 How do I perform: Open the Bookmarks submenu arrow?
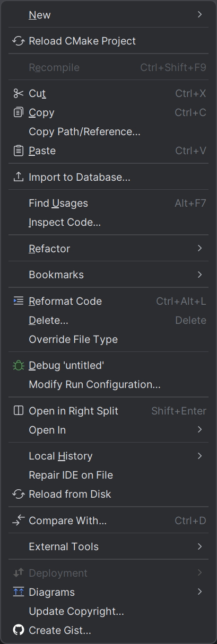click(x=200, y=275)
